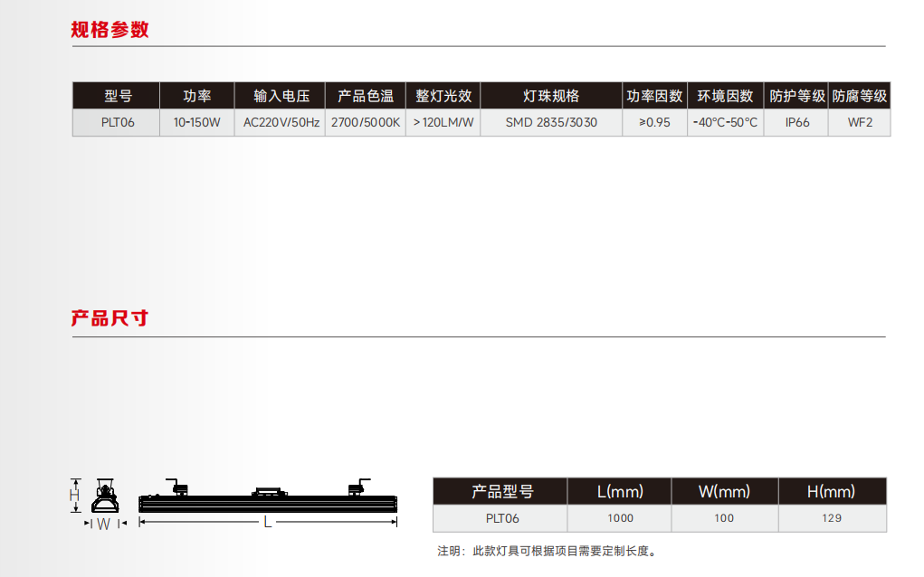This screenshot has width=924, height=577.
Task: Select the 防腐等级 column header
Action: [859, 96]
